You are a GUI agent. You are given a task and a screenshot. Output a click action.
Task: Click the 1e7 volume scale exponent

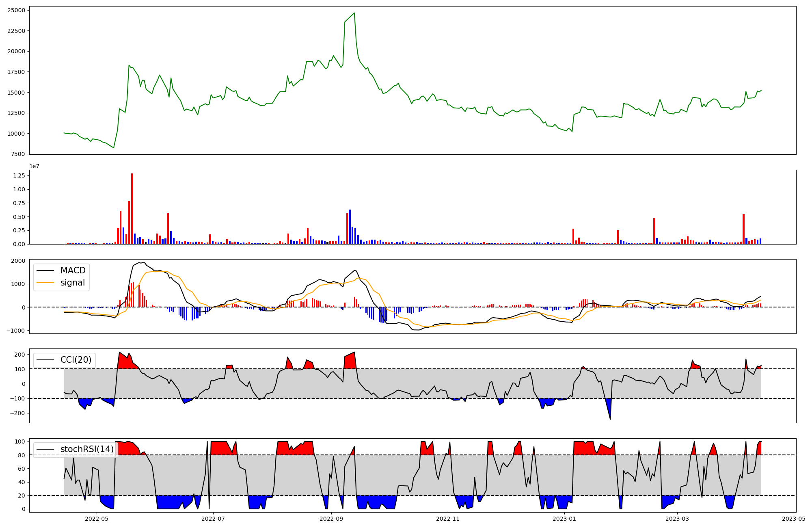(x=34, y=166)
